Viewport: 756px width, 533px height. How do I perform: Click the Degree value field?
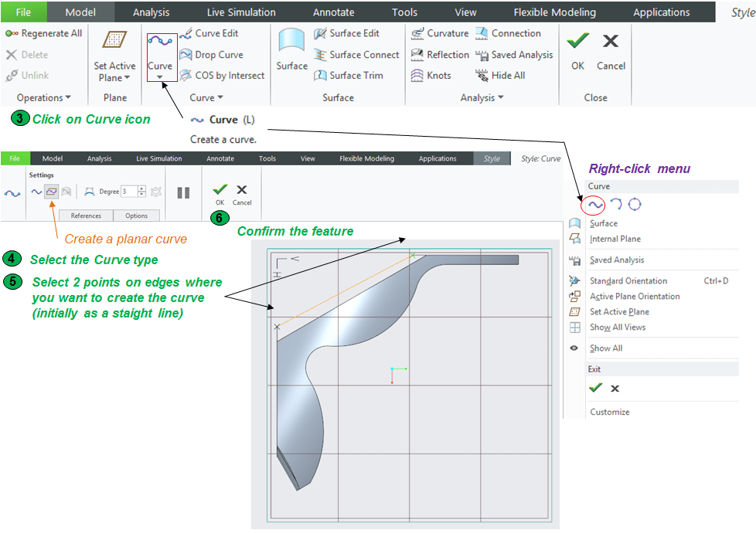pyautogui.click(x=128, y=192)
